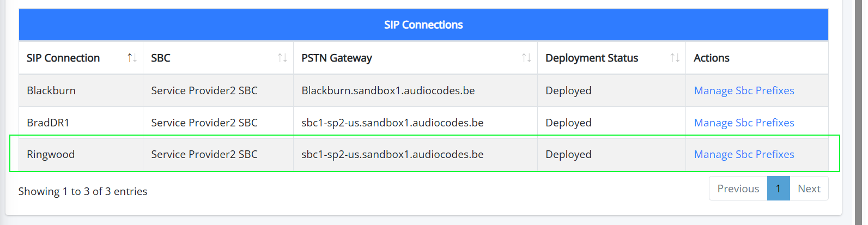The image size is (868, 225).
Task: Select page 1 in pagination
Action: 778,188
